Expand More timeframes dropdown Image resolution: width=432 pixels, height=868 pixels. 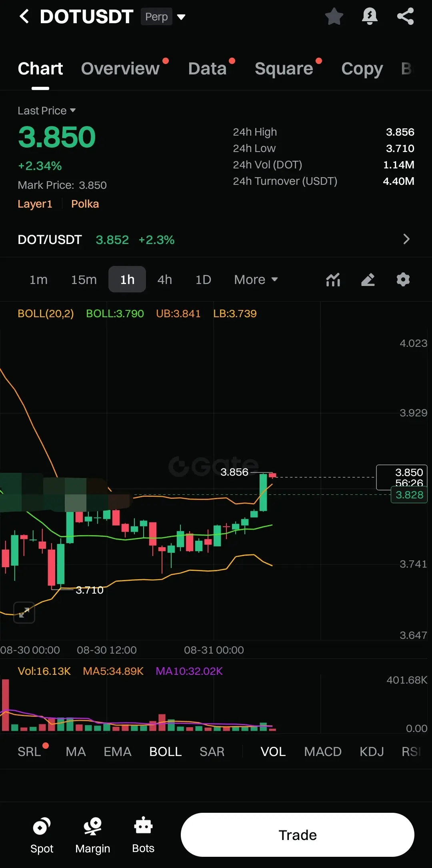coord(256,280)
